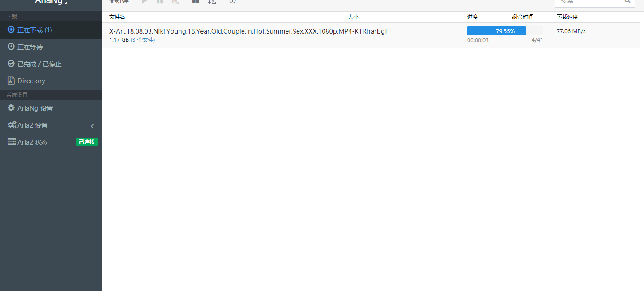The height and width of the screenshot is (291, 644).
Task: Click the 新建 (New) download button
Action: [x=119, y=1]
